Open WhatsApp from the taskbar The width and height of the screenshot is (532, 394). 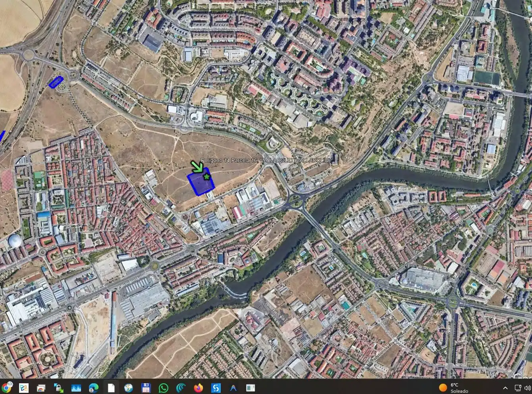pos(163,388)
